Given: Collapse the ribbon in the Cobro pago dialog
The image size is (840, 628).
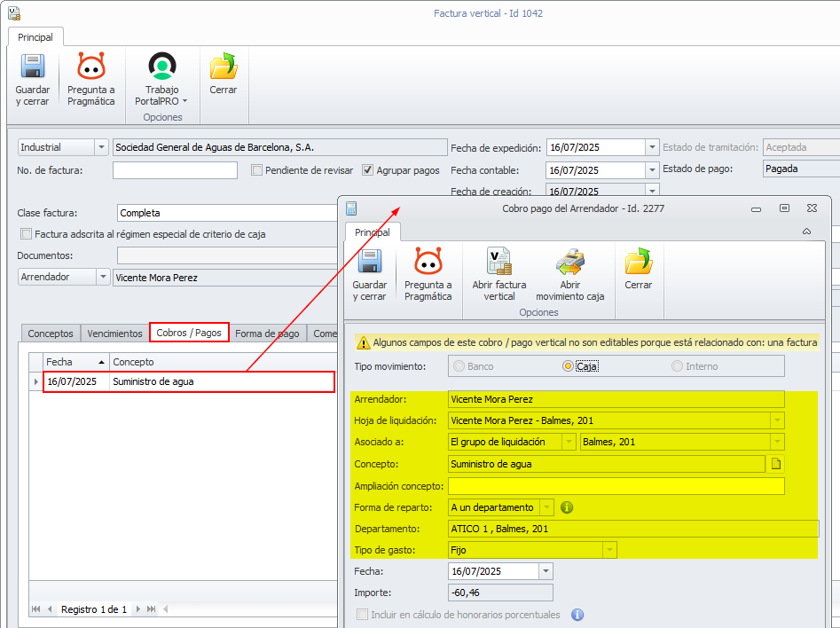Looking at the screenshot, I should click(x=806, y=232).
